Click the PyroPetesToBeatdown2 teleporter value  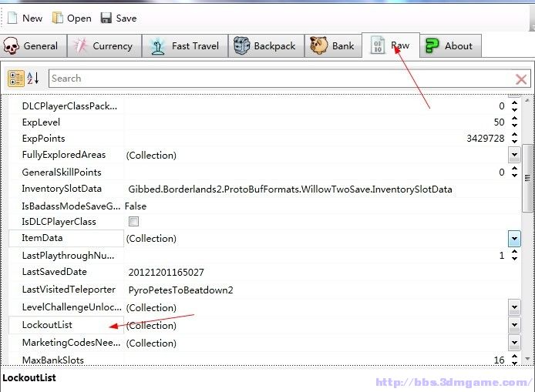[x=181, y=290]
